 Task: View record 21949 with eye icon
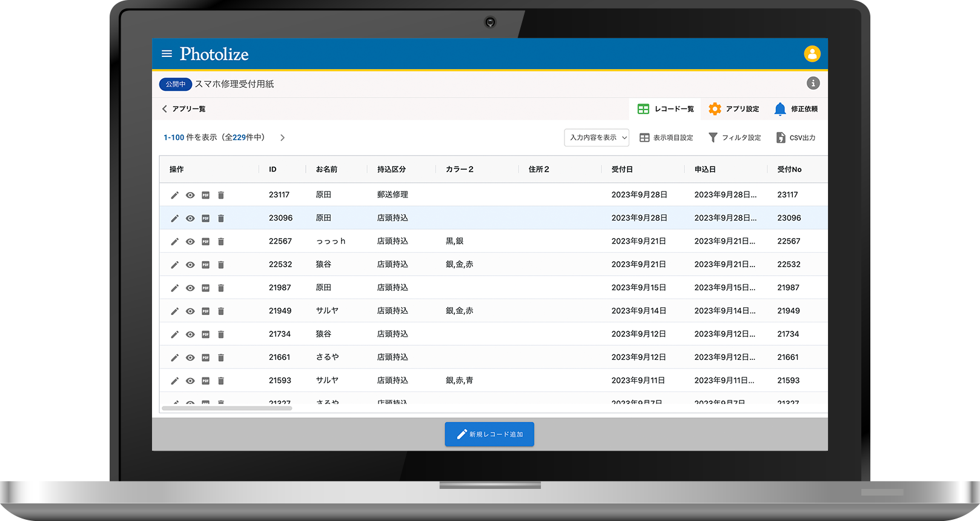pos(190,311)
